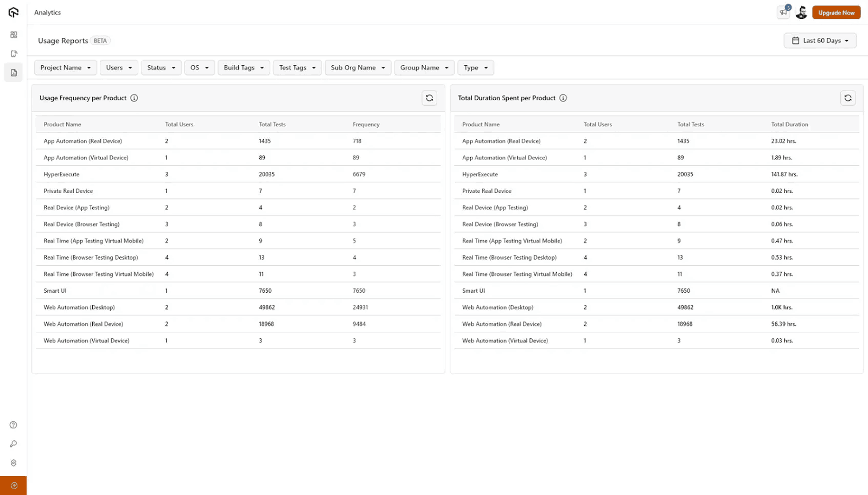Open the integrations stack icon in sidebar
868x495 pixels.
pyautogui.click(x=13, y=462)
